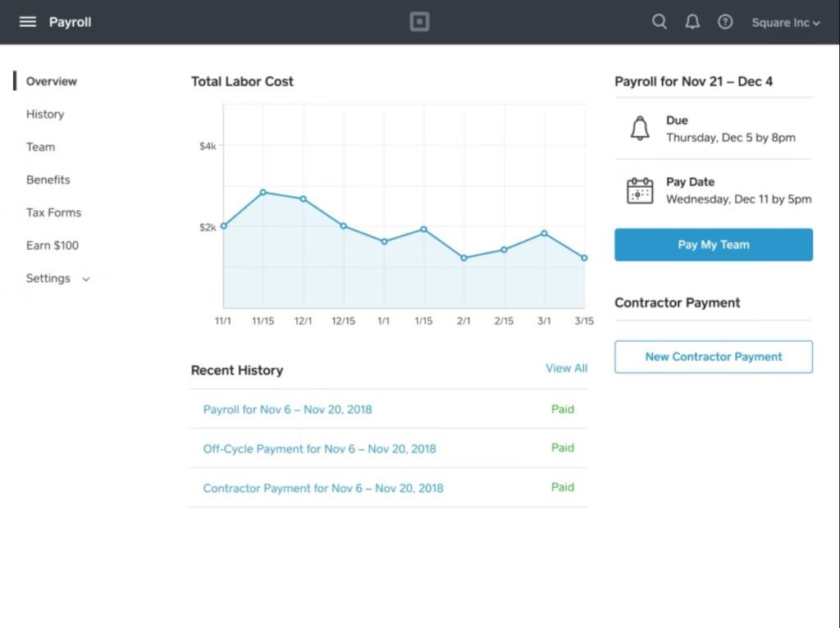Image resolution: width=840 pixels, height=628 pixels.
Task: Click the Square logo at top center
Action: (419, 22)
